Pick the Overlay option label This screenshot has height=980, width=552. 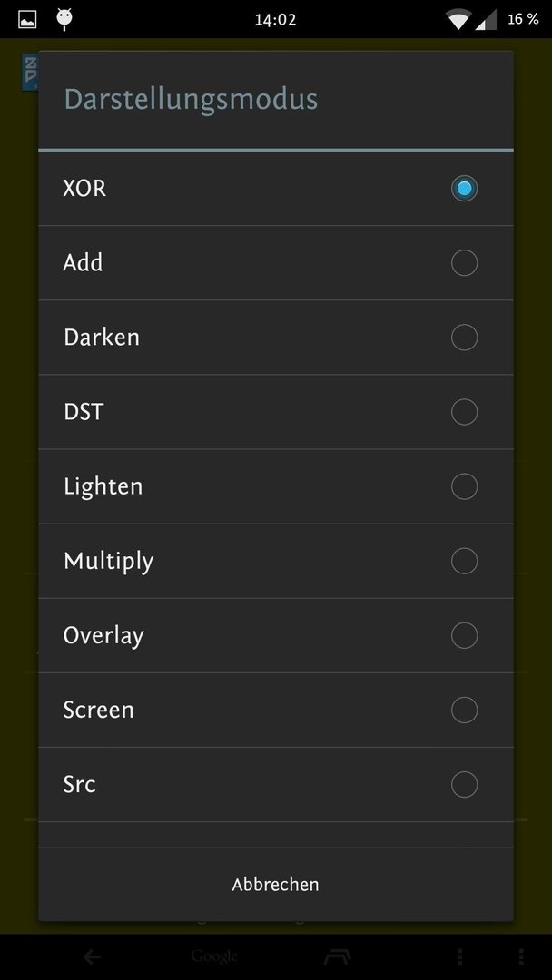[x=103, y=635]
